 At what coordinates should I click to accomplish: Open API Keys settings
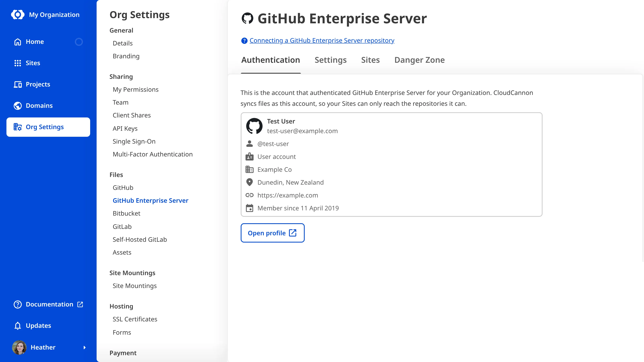coord(125,129)
